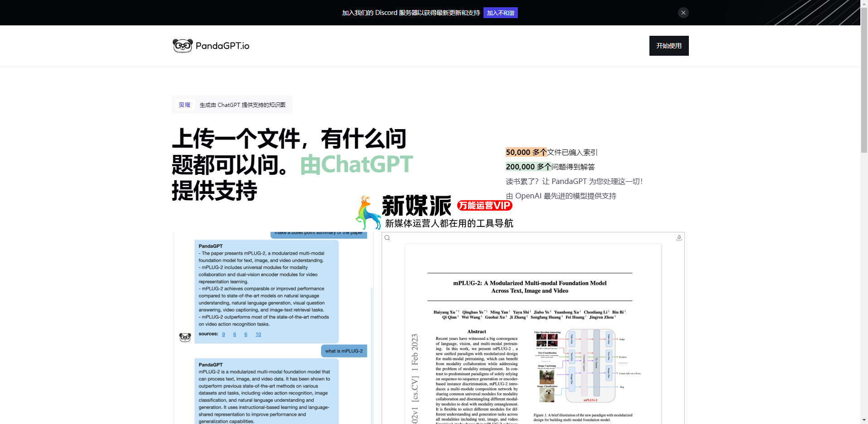
Task: Click the 200,000 多个问题得到解答 line
Action: pyautogui.click(x=550, y=167)
